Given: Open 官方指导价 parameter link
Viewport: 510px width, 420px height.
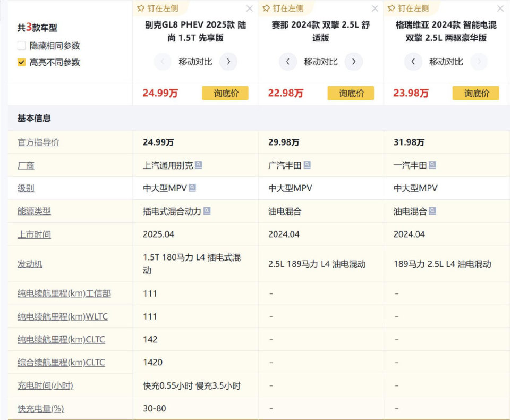Looking at the screenshot, I should (x=38, y=142).
